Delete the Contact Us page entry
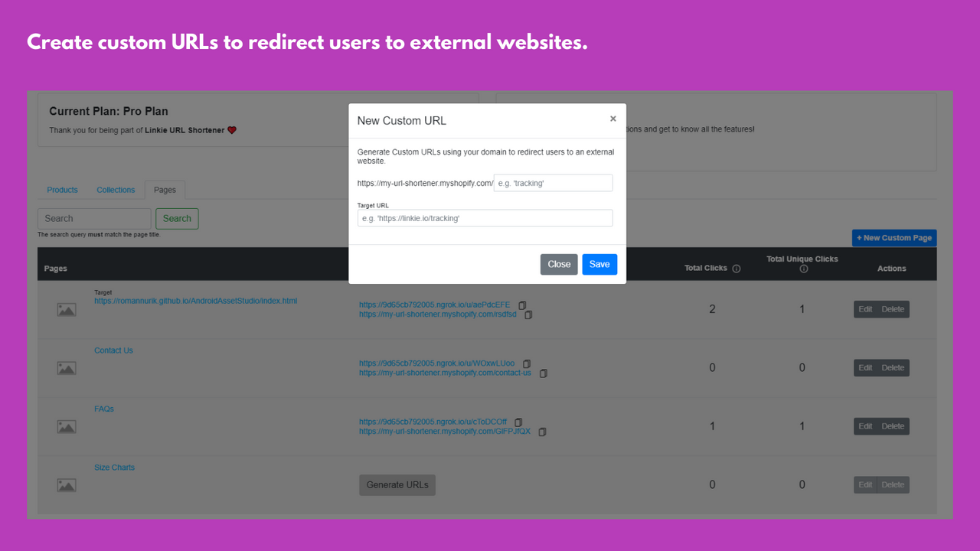This screenshot has width=980, height=551. pyautogui.click(x=893, y=367)
